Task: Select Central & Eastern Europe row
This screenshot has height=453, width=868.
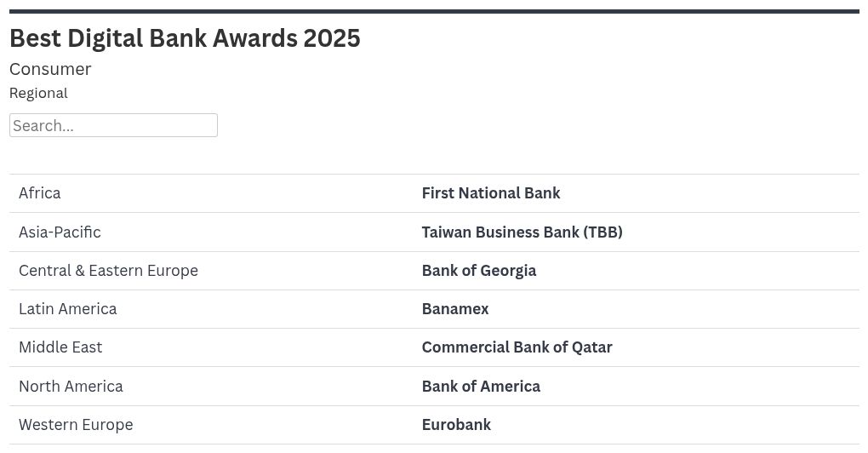Action: (108, 271)
